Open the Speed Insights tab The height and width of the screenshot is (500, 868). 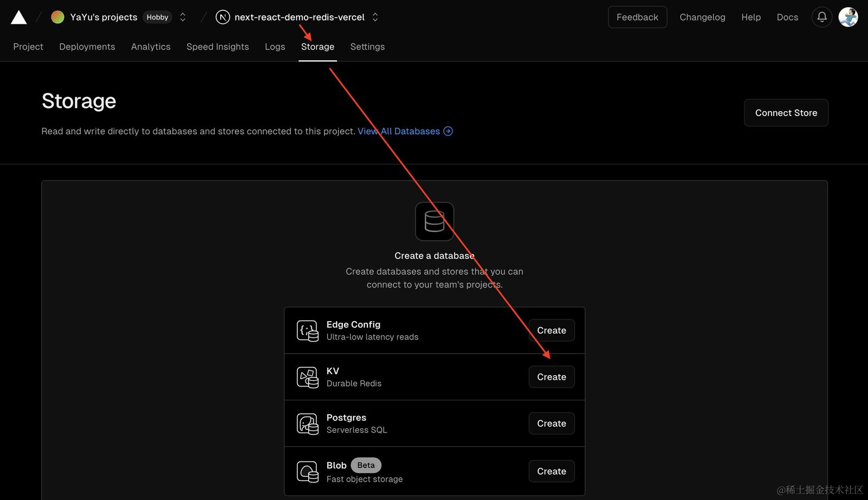click(218, 47)
